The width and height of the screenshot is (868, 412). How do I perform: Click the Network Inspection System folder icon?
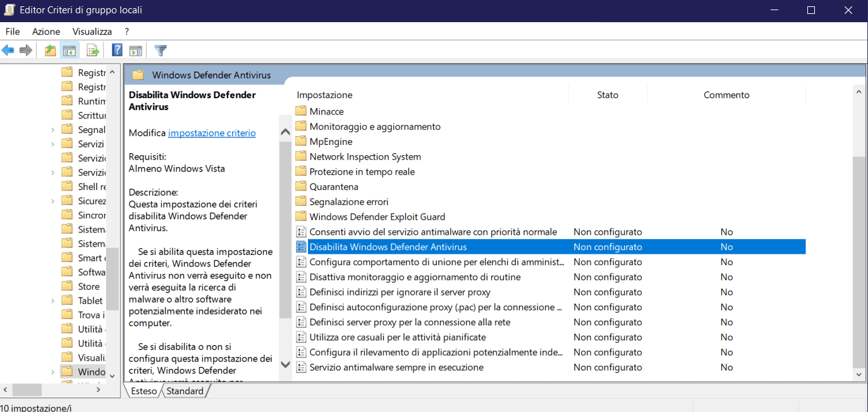301,156
